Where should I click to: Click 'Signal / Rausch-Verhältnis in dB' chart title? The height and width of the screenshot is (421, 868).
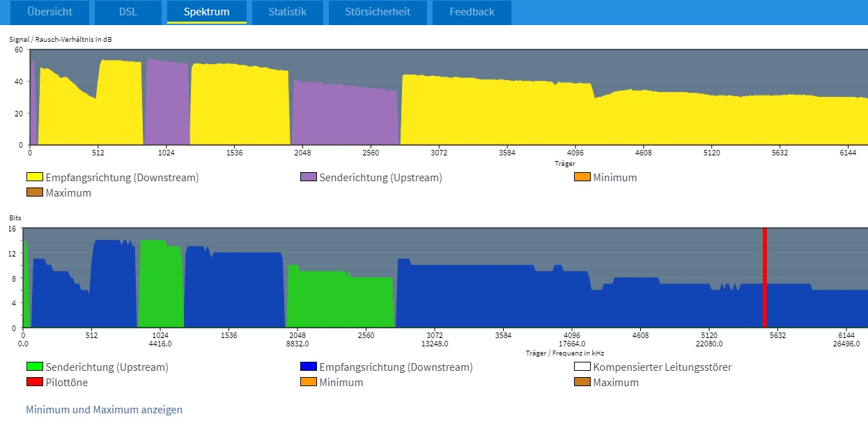(61, 40)
